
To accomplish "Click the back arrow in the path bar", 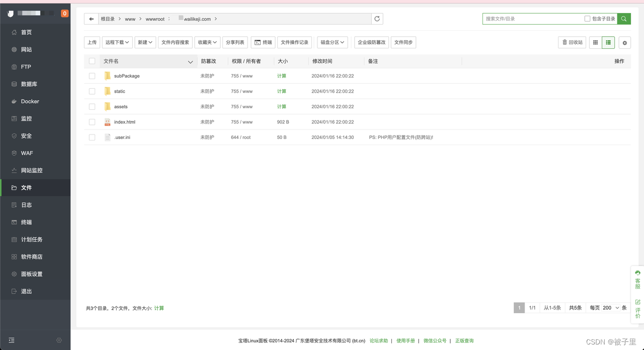I will pos(91,19).
